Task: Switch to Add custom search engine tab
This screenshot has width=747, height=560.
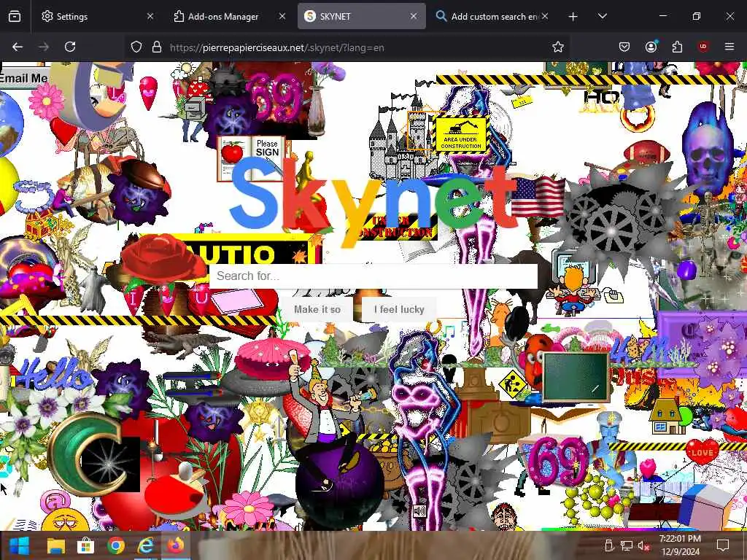Action: click(493, 17)
